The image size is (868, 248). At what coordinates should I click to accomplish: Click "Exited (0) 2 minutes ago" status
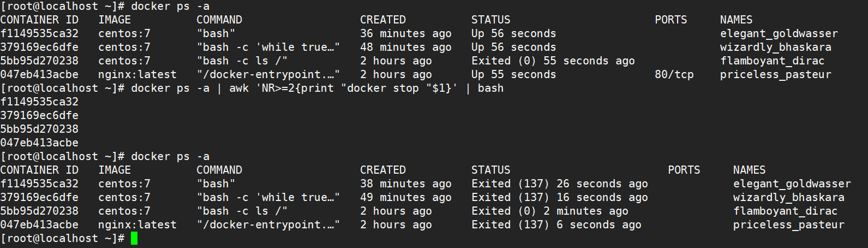pos(549,211)
